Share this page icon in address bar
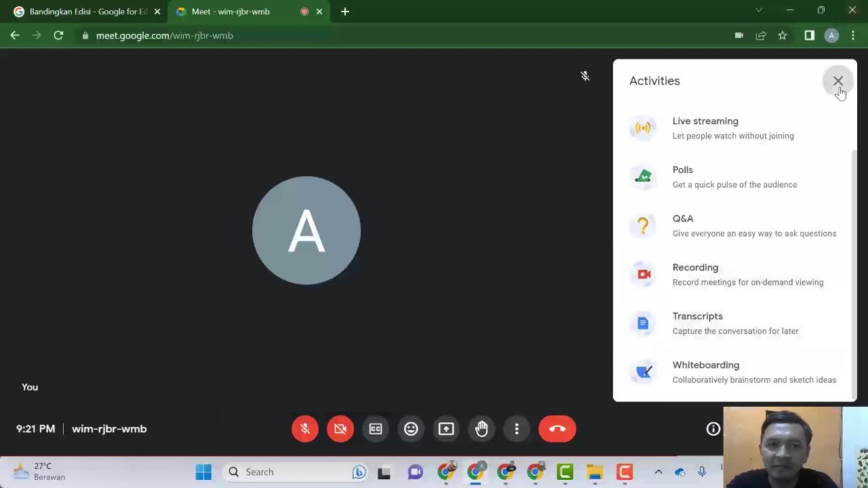 [x=761, y=35]
